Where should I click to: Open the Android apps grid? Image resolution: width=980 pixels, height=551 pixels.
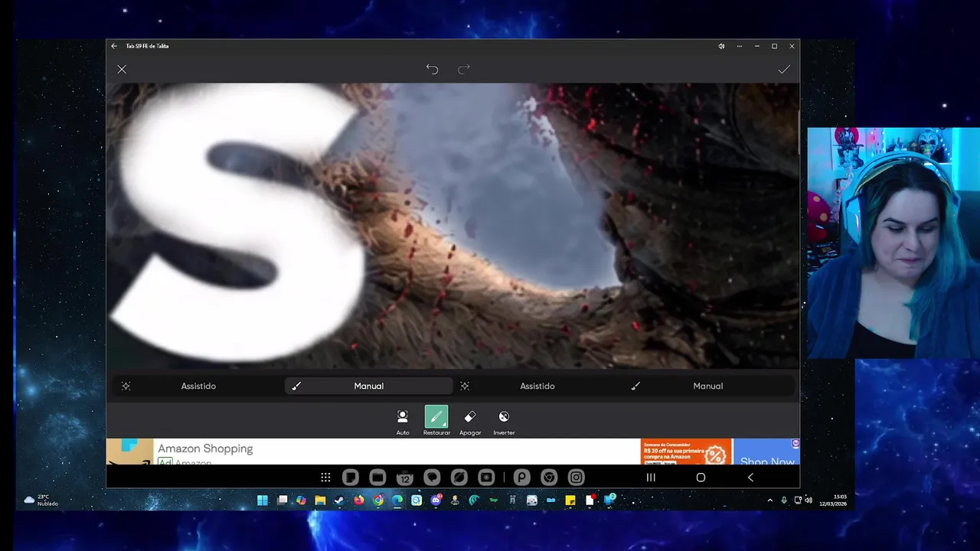pos(325,478)
